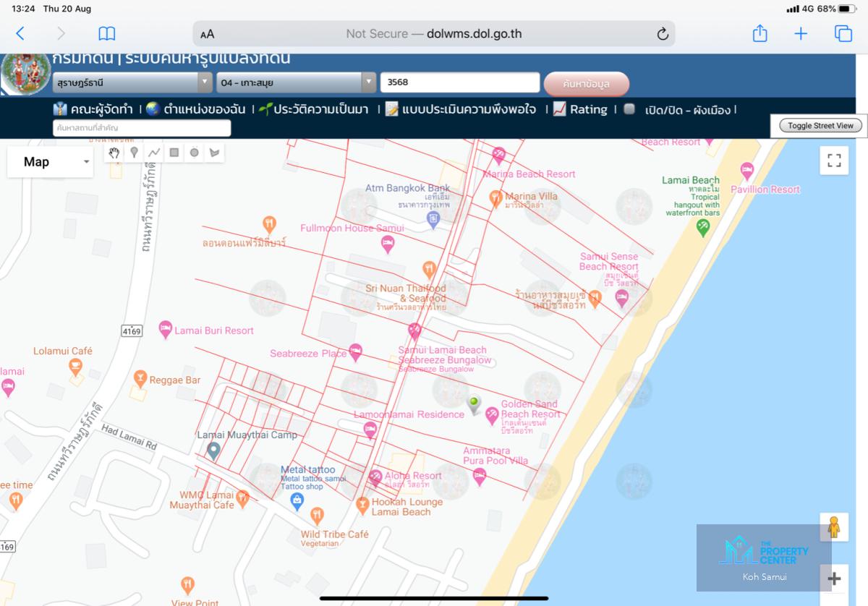
Task: Show all open Safari tabs
Action: (x=843, y=33)
